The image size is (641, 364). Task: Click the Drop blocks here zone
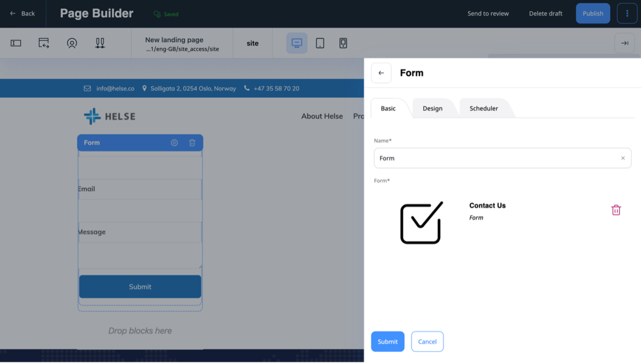[140, 331]
